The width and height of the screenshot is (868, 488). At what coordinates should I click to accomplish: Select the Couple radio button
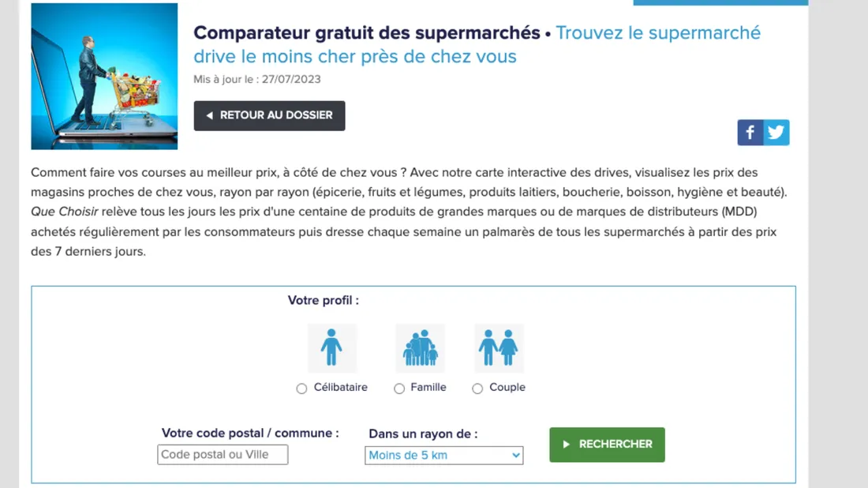[x=477, y=388]
